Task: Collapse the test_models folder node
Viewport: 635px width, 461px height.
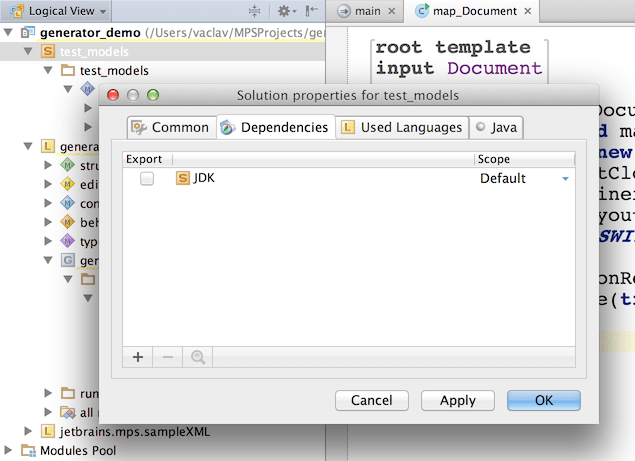Action: click(48, 70)
